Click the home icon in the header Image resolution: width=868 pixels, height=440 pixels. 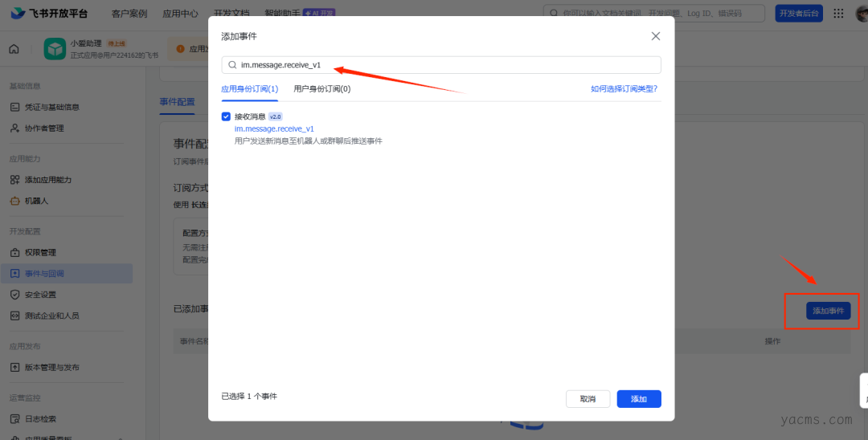14,49
